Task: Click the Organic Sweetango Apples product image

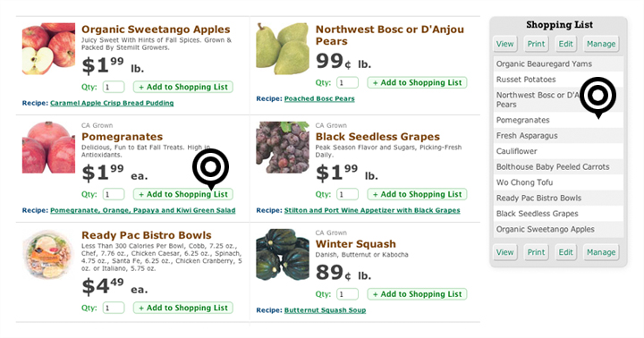Action: point(48,49)
